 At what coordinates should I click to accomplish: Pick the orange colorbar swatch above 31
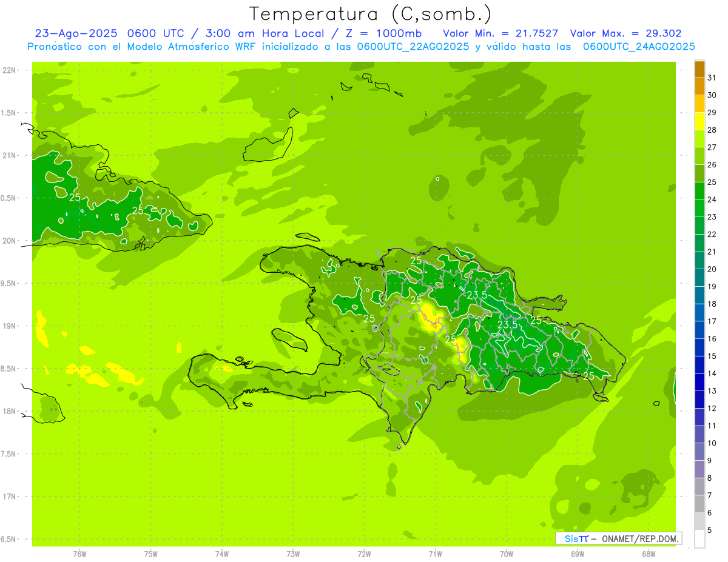tap(699, 69)
